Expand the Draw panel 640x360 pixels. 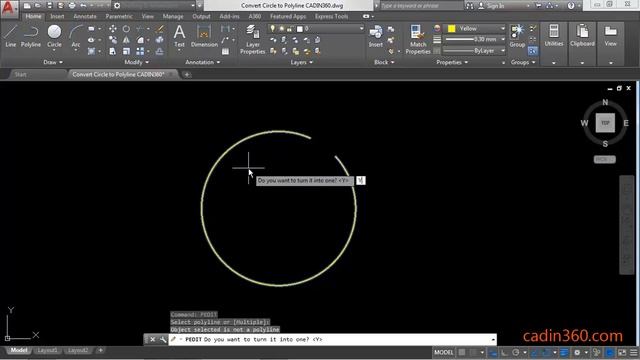53,62
